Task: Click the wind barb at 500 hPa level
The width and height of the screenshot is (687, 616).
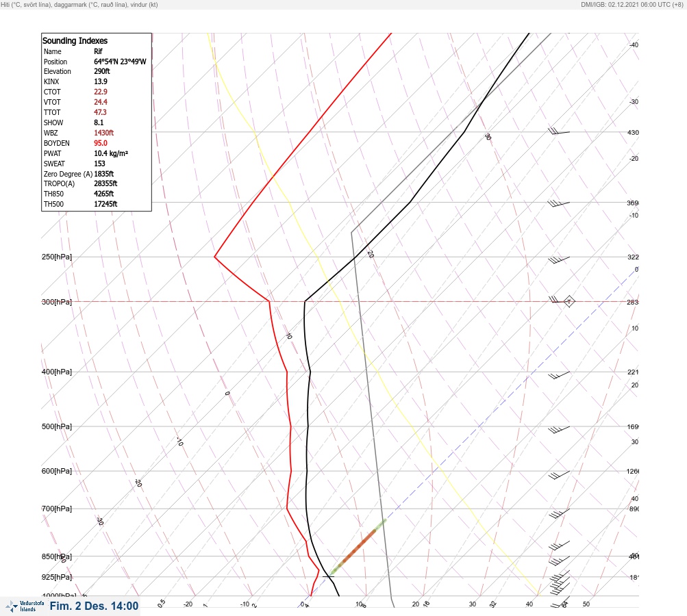Action: (559, 430)
